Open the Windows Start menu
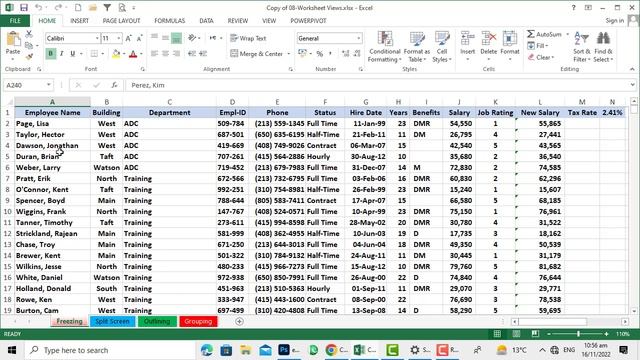The image size is (640, 360). pos(12,350)
